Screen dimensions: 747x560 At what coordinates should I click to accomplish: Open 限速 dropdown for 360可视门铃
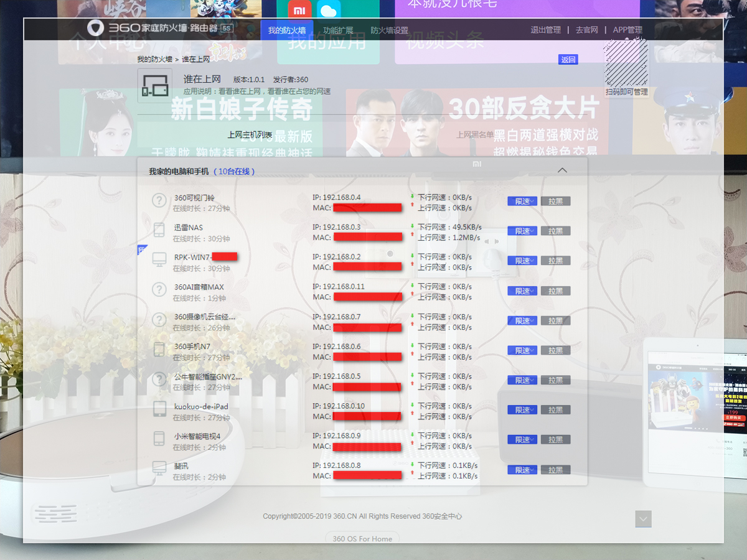coord(522,201)
